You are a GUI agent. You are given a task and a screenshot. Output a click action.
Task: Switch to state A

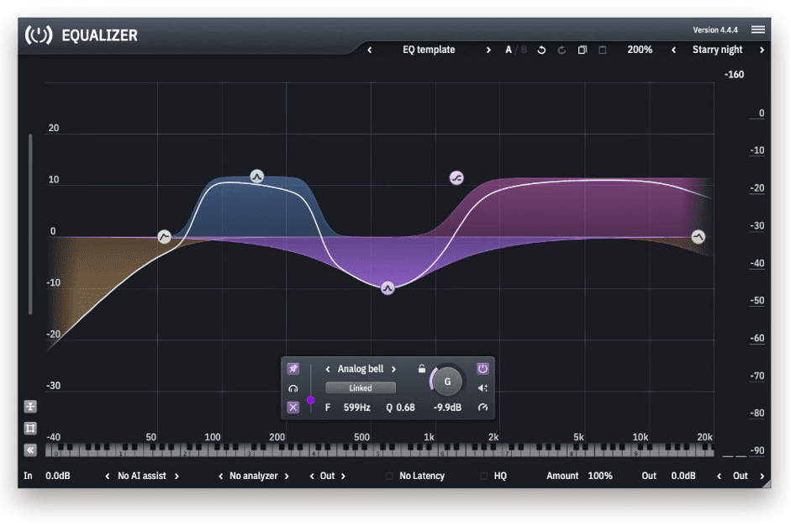pos(509,50)
